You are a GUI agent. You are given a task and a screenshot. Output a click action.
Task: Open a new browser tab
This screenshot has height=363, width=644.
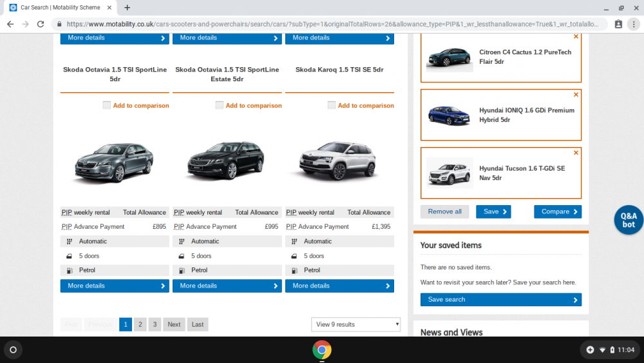[128, 7]
